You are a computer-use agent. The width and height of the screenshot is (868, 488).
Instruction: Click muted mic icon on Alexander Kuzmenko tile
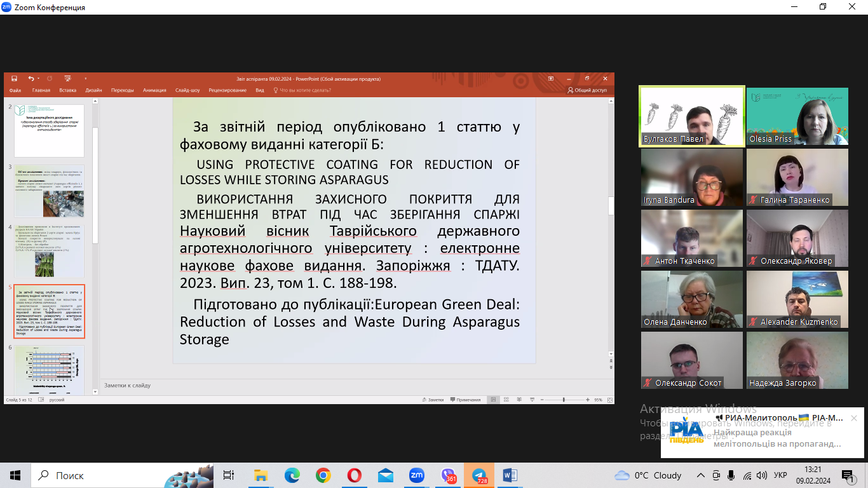click(754, 322)
